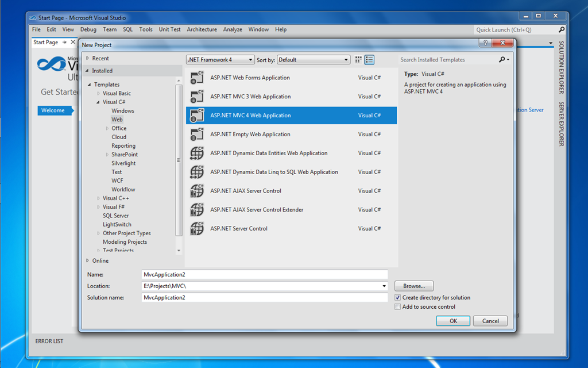This screenshot has width=588, height=368.
Task: Pin the Start Page tab
Action: pos(64,42)
